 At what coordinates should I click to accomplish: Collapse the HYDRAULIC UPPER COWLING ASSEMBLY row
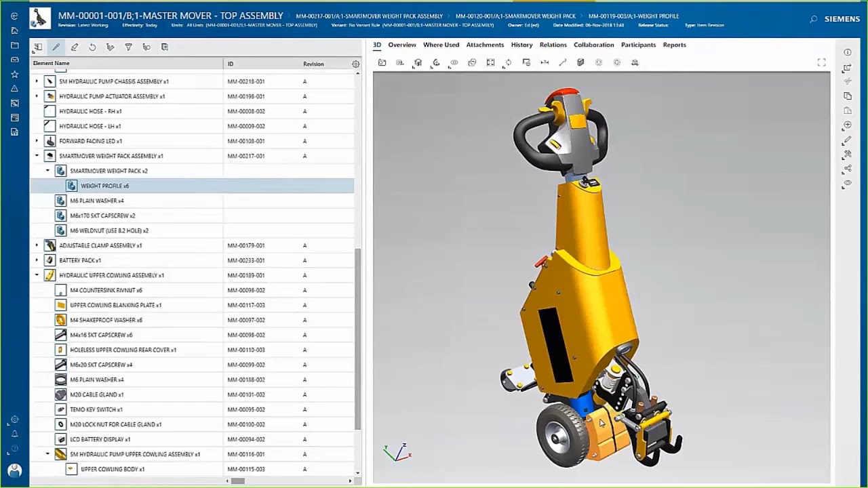point(37,275)
